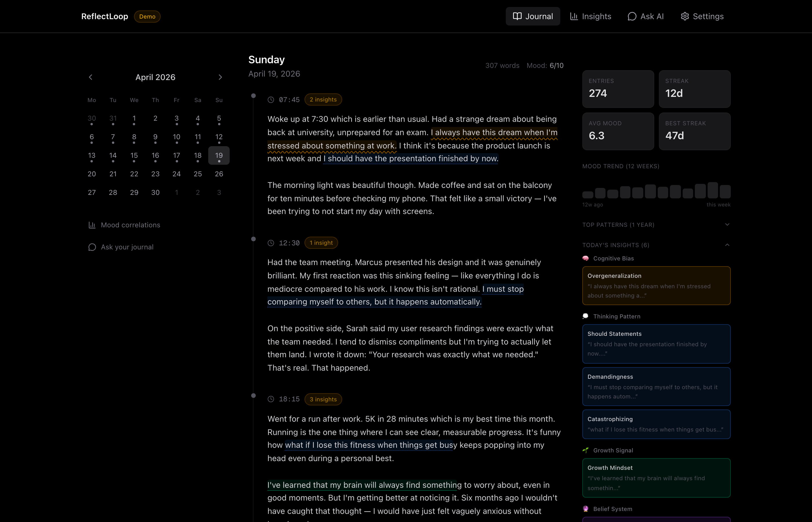Click the Entries 274 stat card

point(618,89)
